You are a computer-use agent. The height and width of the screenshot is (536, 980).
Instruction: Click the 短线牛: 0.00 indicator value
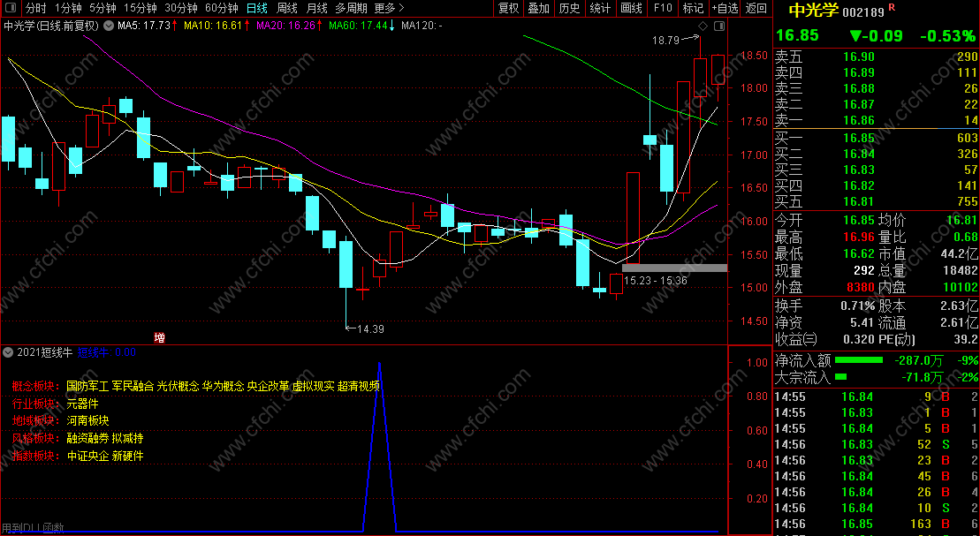(106, 352)
